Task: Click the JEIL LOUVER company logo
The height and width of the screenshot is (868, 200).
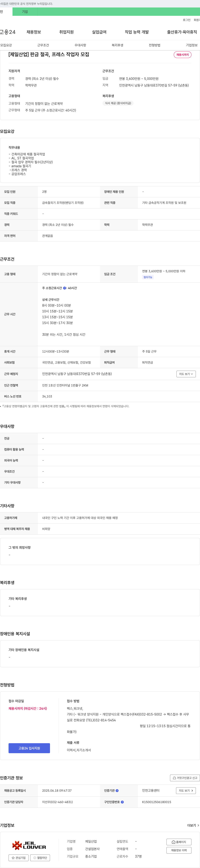Action: tap(29, 845)
